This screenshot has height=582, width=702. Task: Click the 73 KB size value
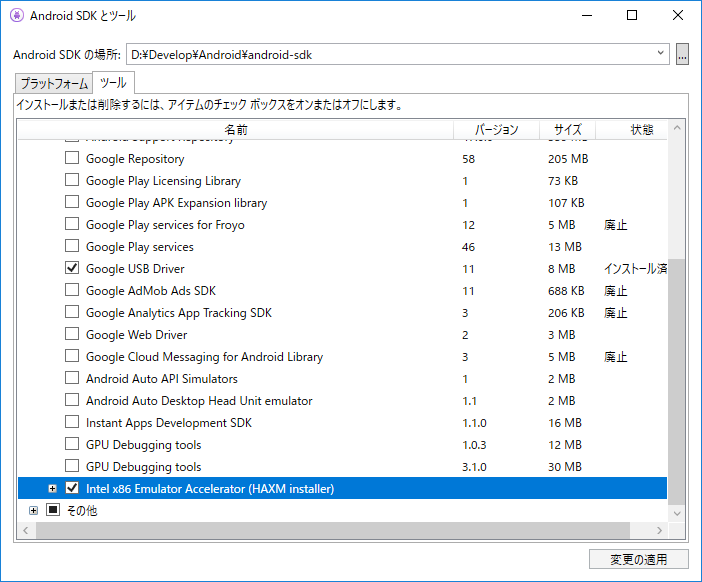pos(563,181)
